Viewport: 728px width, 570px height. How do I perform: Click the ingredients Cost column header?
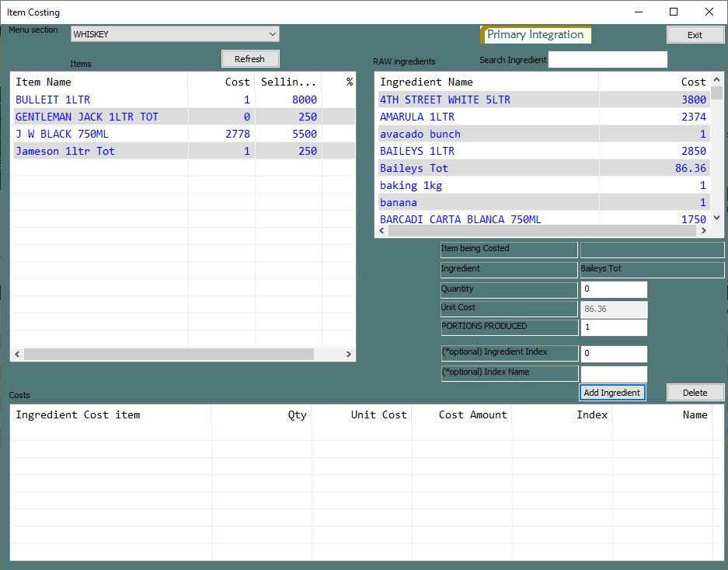[654, 82]
